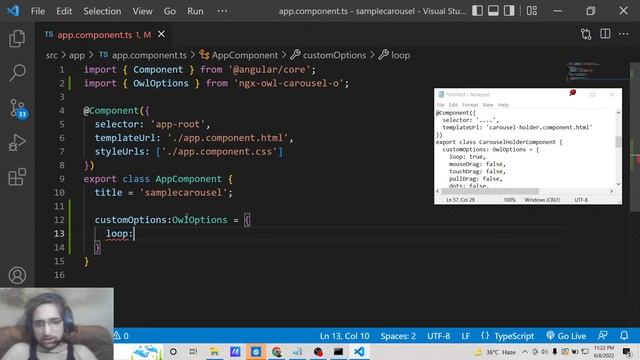Click the src breadcrumb segment

pos(51,55)
